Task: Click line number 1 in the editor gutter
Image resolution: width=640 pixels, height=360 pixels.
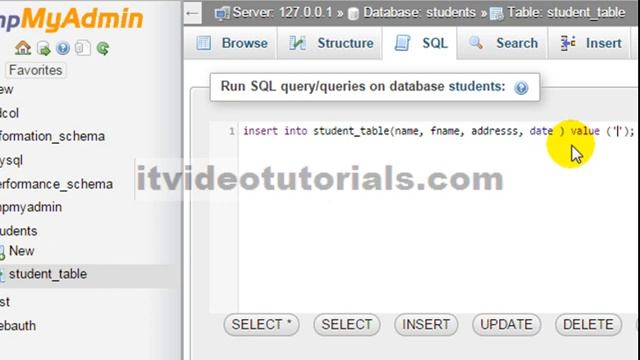Action: click(231, 131)
